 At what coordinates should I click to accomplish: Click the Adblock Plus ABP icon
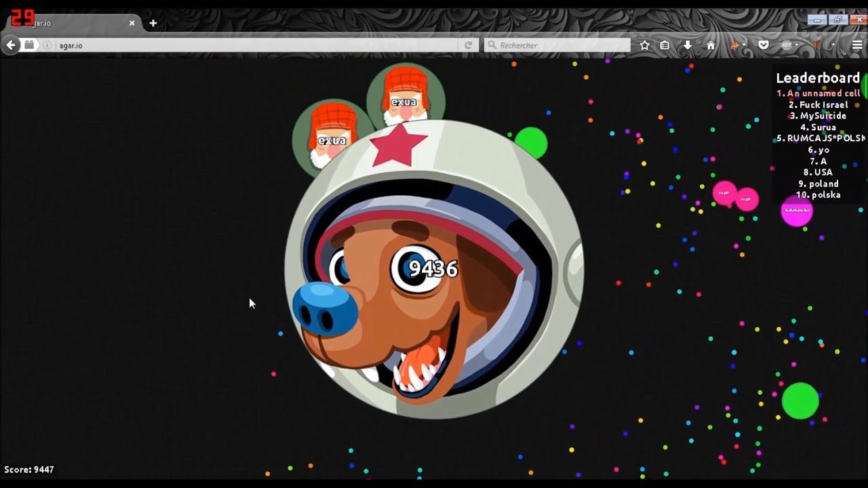[787, 45]
